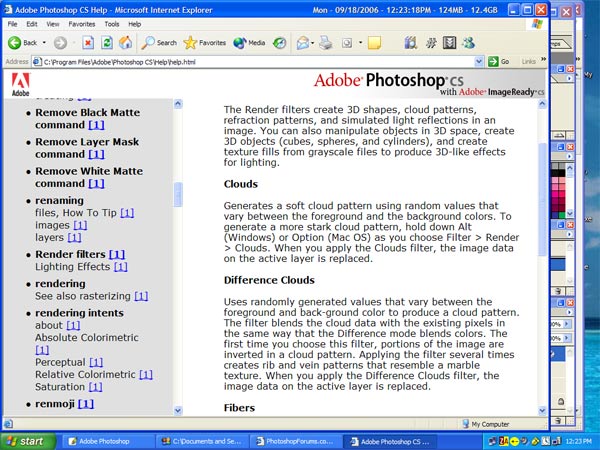This screenshot has width=600, height=450.
Task: Click the address bar URL field
Action: (250, 61)
